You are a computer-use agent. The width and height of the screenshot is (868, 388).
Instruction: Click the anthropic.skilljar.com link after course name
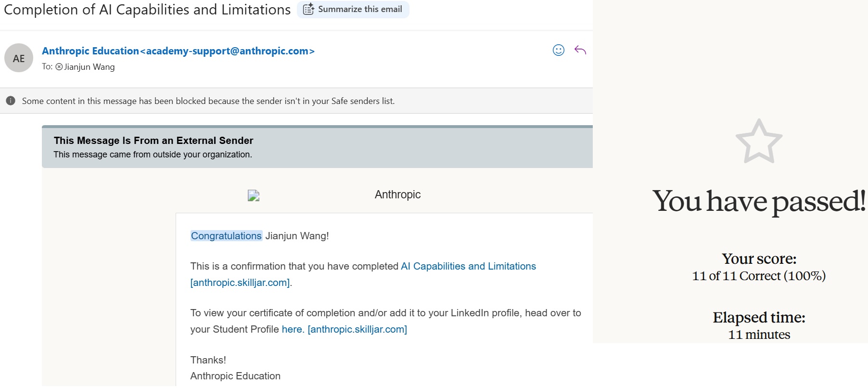point(240,283)
